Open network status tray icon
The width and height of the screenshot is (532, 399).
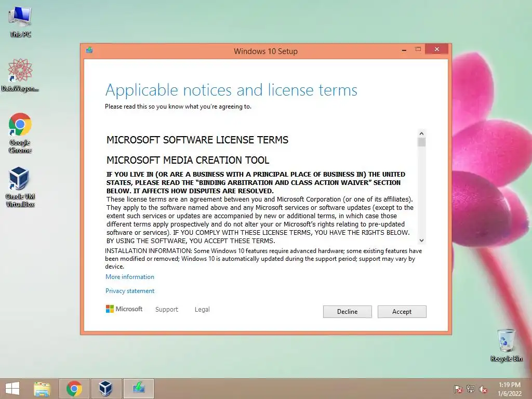coord(471,389)
